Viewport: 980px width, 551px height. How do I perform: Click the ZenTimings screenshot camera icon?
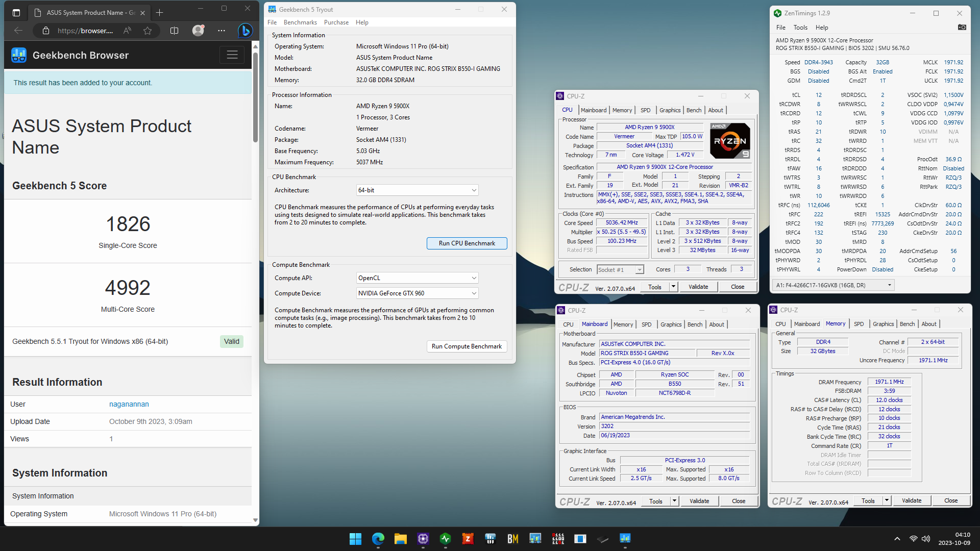point(962,28)
